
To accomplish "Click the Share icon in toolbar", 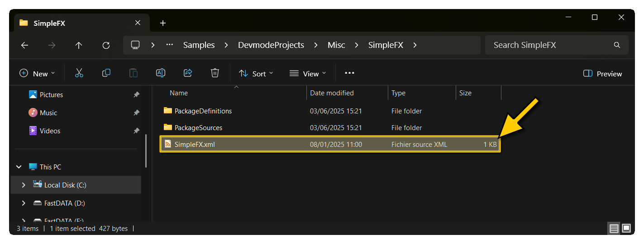I will [x=188, y=73].
